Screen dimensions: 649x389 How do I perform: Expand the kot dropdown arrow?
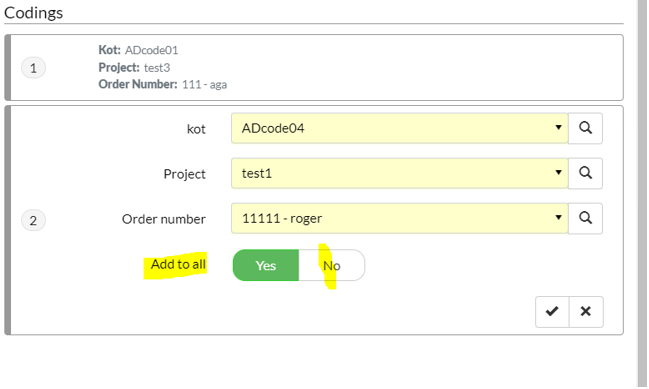point(558,127)
